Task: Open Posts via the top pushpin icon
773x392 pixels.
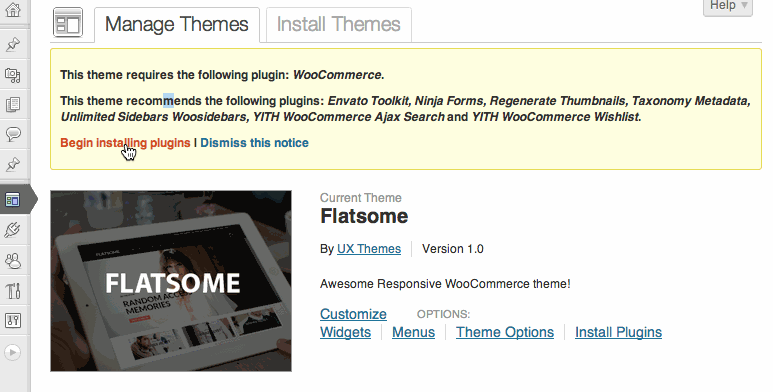Action: click(x=13, y=44)
